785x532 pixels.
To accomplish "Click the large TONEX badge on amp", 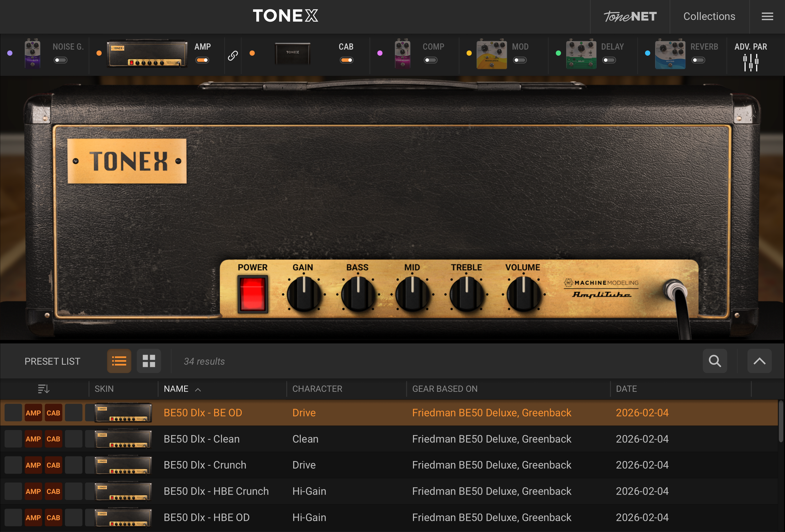I will point(127,161).
